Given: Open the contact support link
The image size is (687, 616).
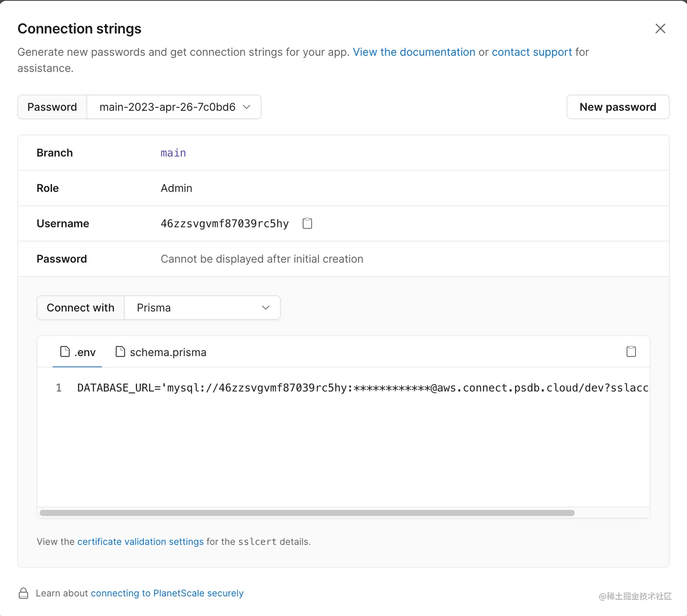Looking at the screenshot, I should [x=532, y=52].
